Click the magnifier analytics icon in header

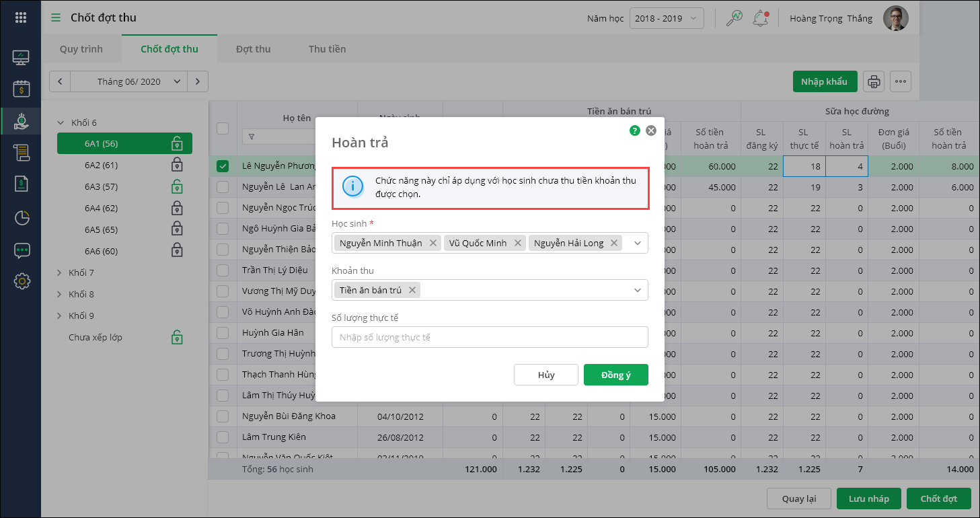(x=734, y=18)
